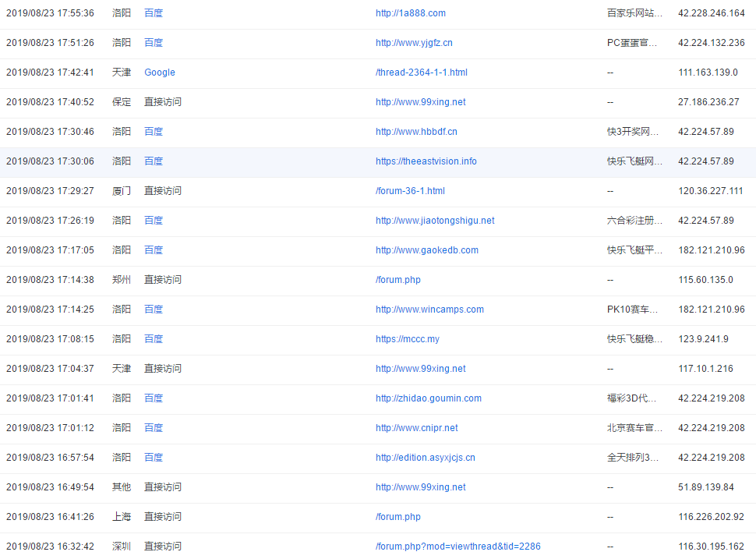The image size is (756, 559).
Task: Click 百度 source in the 17:55:36 row
Action: [x=154, y=13]
